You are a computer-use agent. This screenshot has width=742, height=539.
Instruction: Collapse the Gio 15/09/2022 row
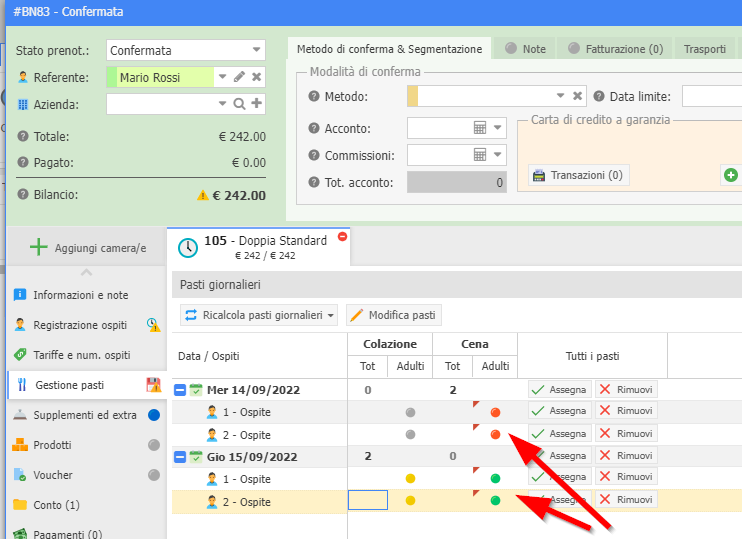coord(180,457)
